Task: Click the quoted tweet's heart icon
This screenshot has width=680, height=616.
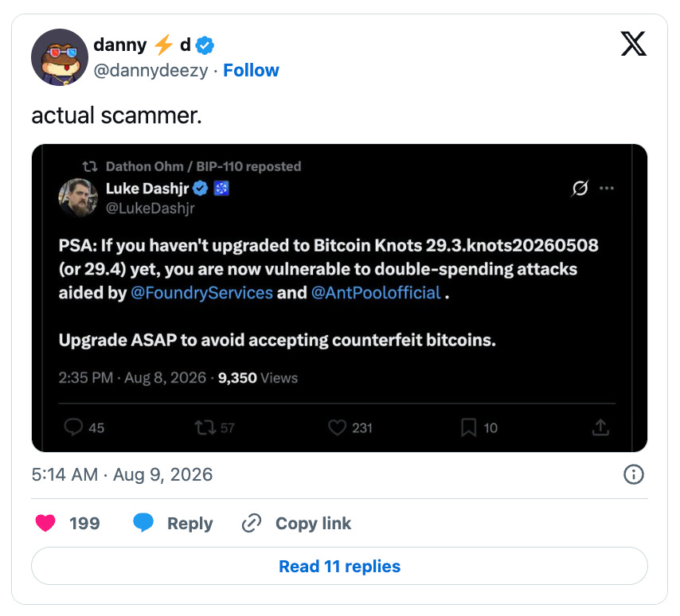Action: click(x=337, y=427)
